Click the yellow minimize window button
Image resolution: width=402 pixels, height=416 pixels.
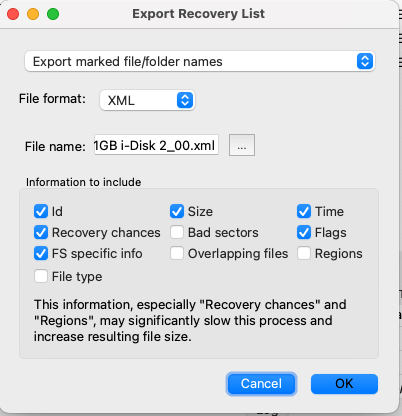click(x=33, y=14)
